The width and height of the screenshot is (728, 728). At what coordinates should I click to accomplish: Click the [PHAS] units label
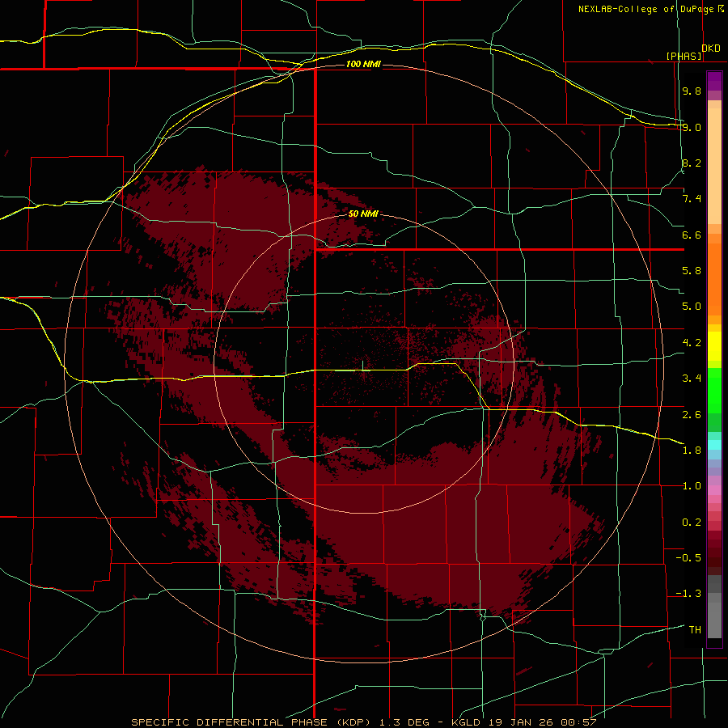tap(684, 56)
